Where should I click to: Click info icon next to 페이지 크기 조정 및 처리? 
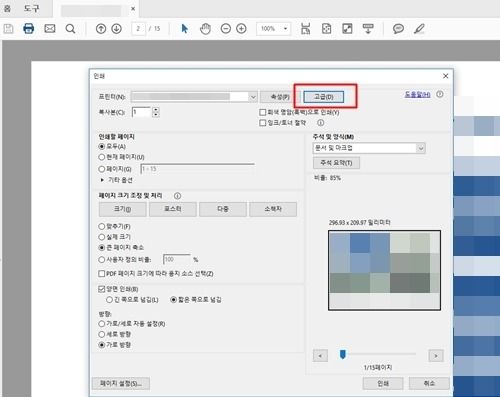click(177, 196)
